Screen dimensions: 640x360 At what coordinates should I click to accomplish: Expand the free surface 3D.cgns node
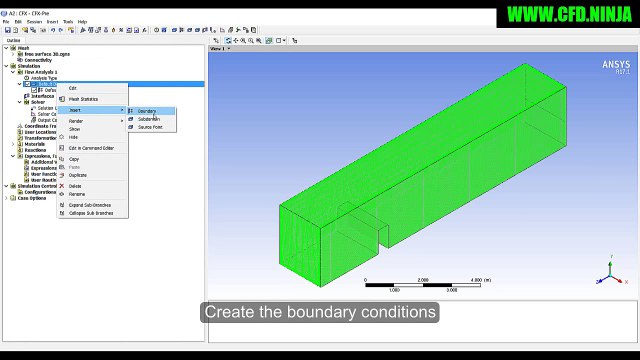[x=13, y=54]
